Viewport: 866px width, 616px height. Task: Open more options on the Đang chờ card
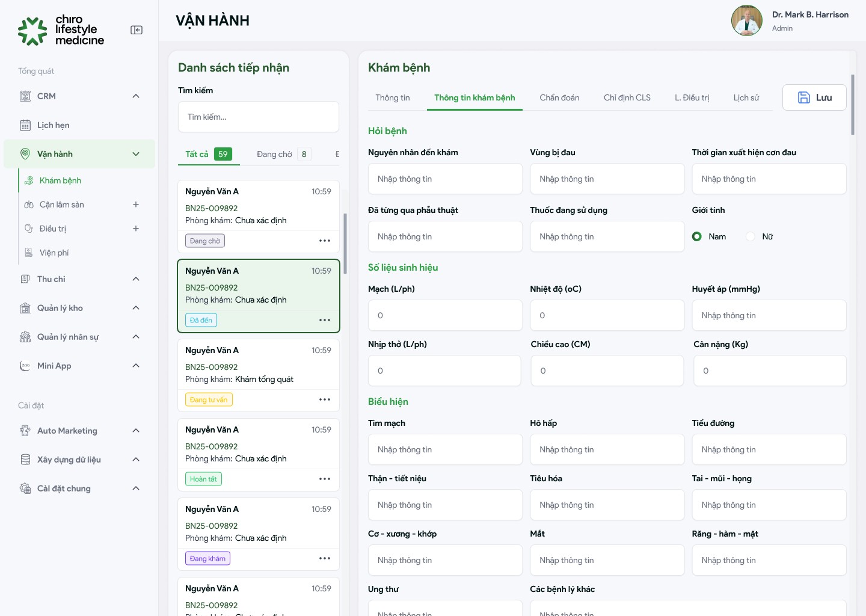[x=325, y=241]
